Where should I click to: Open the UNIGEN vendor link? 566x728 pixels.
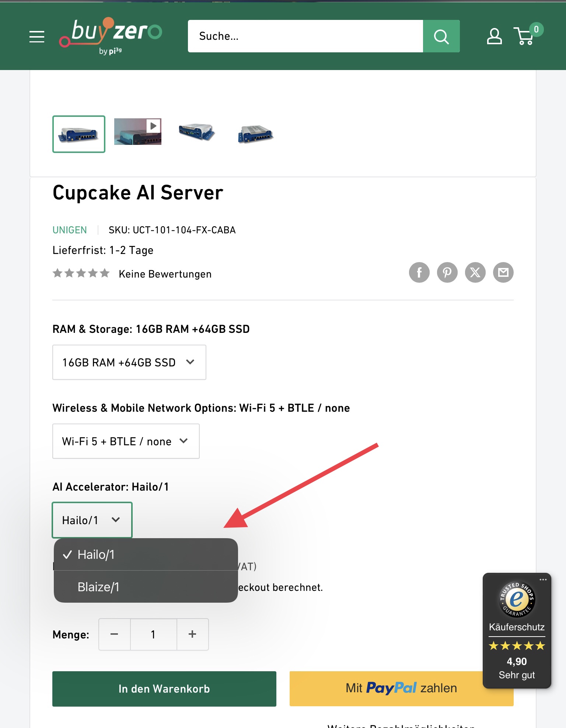coord(70,230)
